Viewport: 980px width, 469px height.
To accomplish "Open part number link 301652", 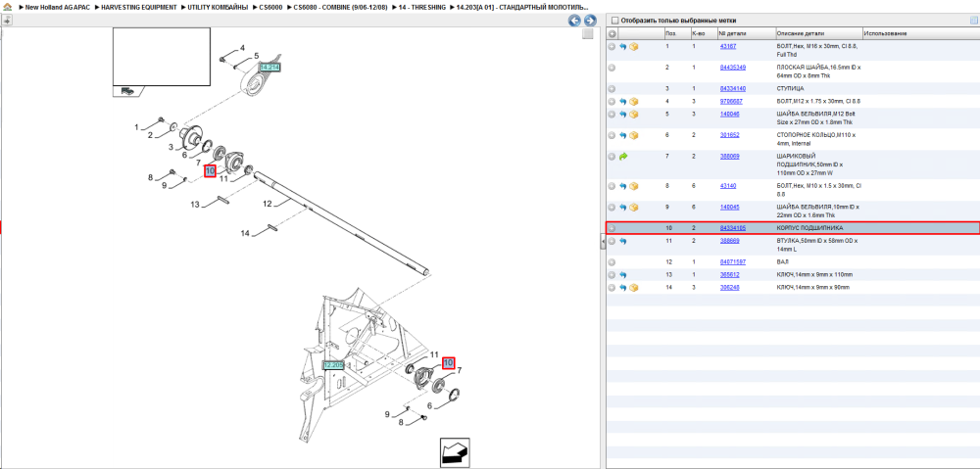I will coord(730,135).
